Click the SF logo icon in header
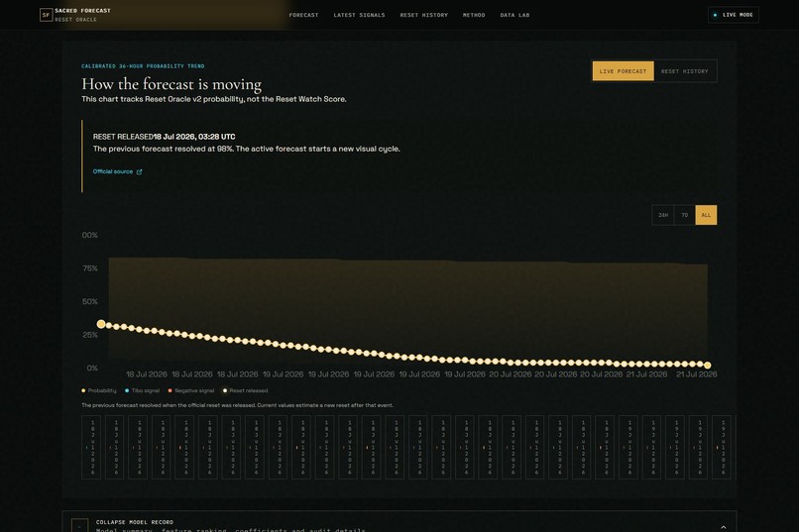799x532 pixels. click(x=46, y=15)
